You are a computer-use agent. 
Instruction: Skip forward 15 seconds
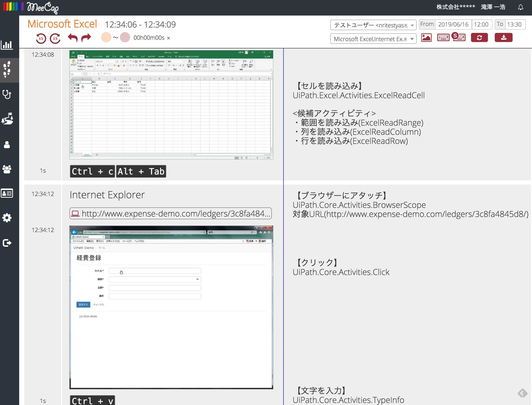(x=55, y=38)
